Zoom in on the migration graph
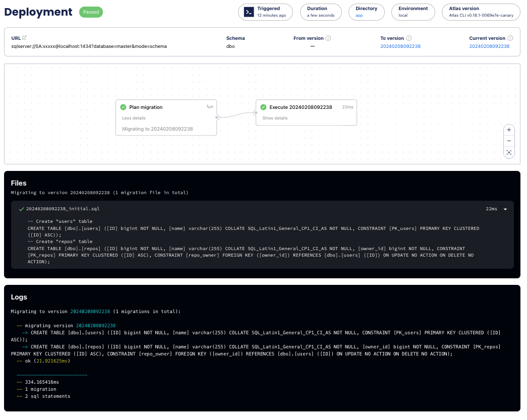This screenshot has height=420, width=527. [509, 130]
